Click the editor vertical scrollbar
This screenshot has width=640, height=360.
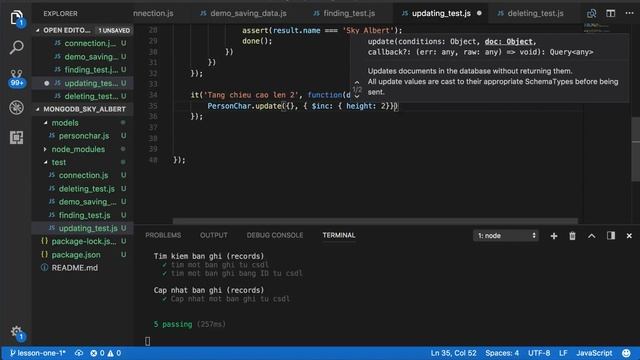click(x=636, y=149)
